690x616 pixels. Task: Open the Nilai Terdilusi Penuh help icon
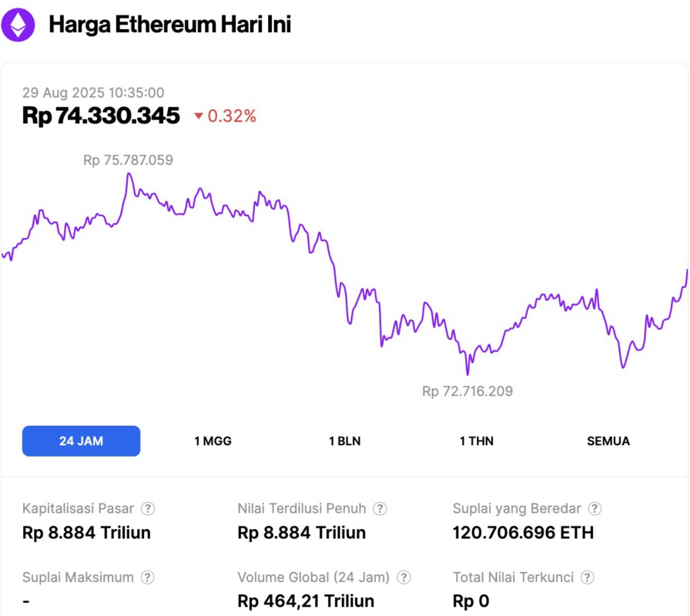coord(378,508)
